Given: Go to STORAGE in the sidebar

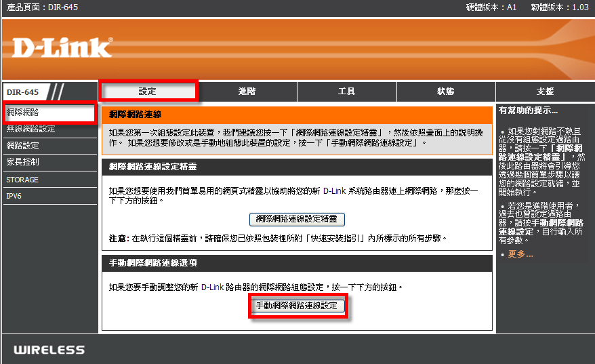Looking at the screenshot, I should click(x=22, y=180).
